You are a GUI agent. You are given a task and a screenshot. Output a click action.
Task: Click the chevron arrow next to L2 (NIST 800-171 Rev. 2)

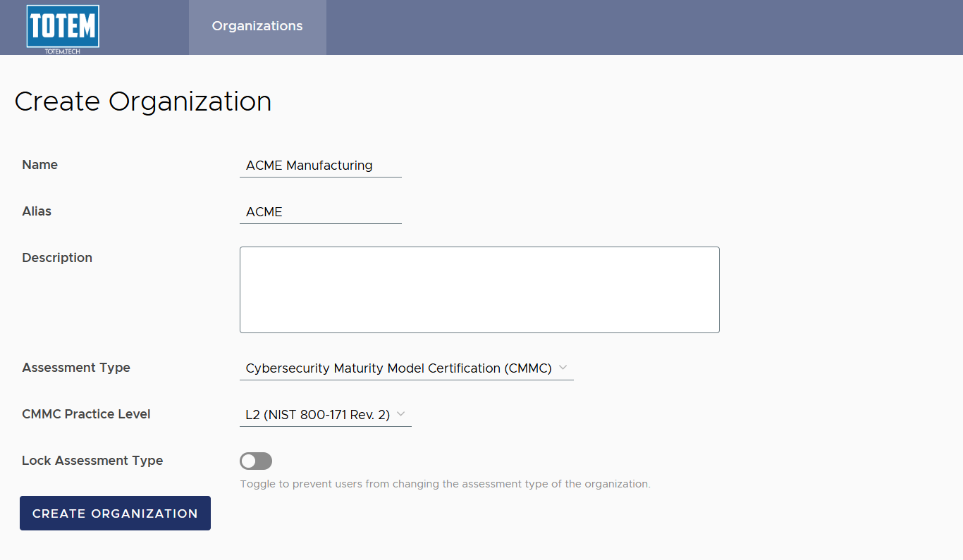[400, 414]
